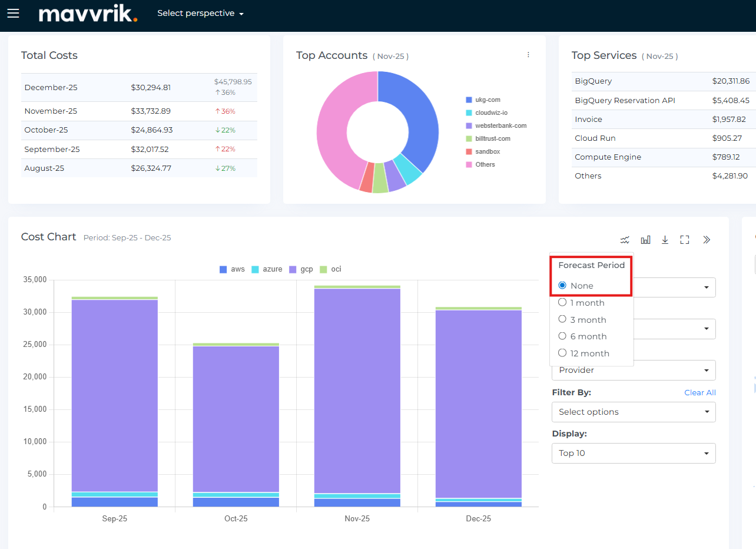Open the Select perspective dropdown
Screen dimensions: 756x549
(x=200, y=14)
